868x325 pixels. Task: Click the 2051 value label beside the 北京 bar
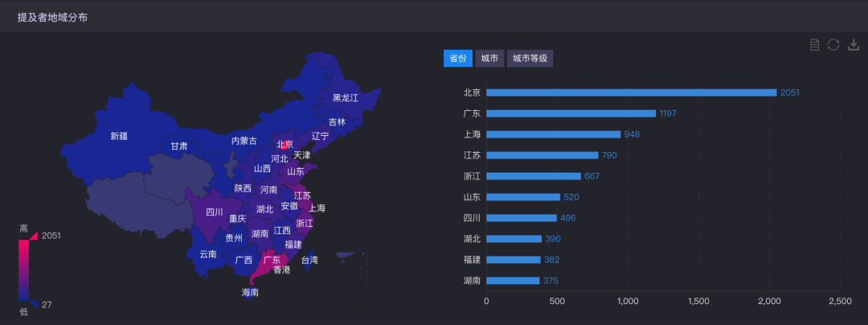pyautogui.click(x=790, y=93)
